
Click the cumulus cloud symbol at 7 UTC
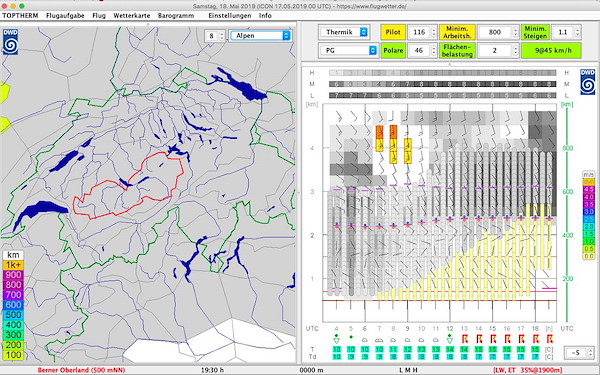[x=379, y=340]
